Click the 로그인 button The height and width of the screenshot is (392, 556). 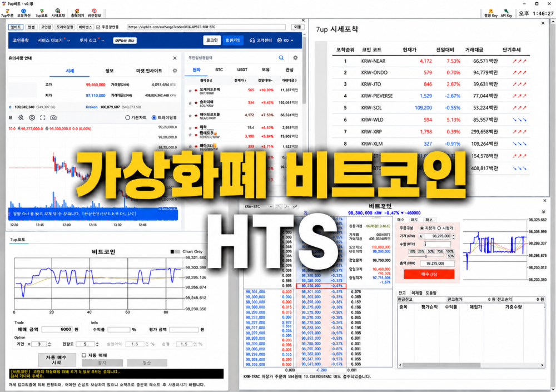point(212,41)
